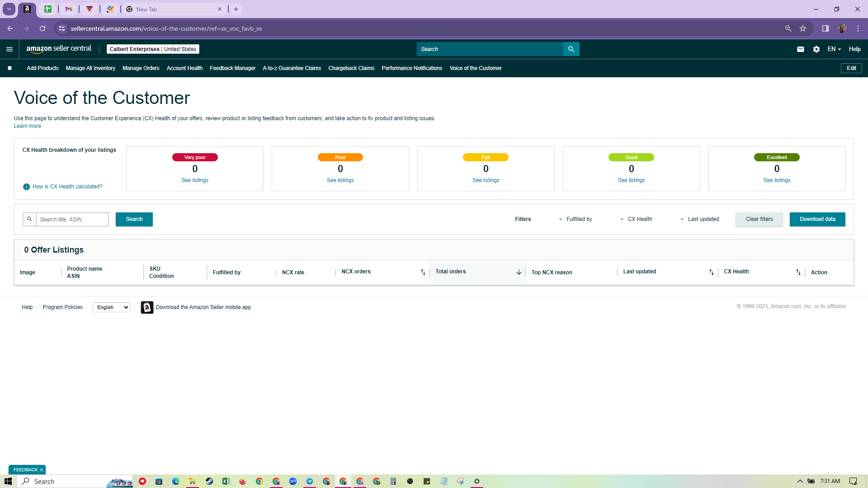This screenshot has width=868, height=488.
Task: Sort by NCX orders arrows
Action: tap(423, 272)
